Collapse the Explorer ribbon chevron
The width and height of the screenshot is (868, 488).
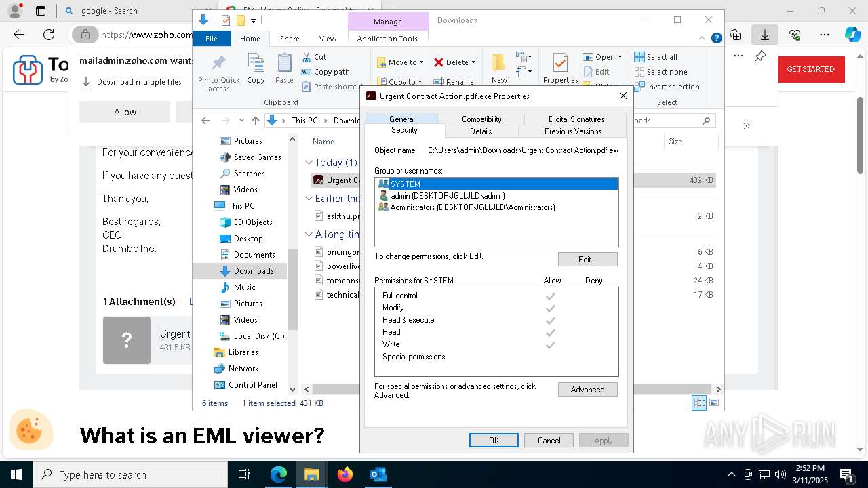tap(703, 38)
